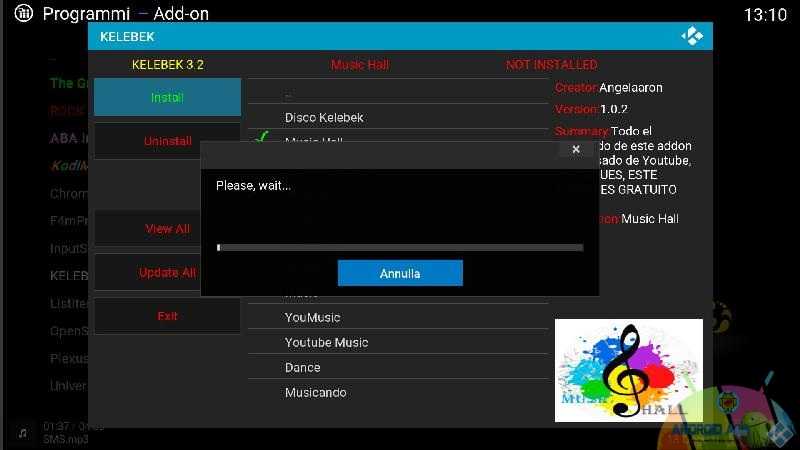Click the clock showing 13:10
Image resolution: width=800 pixels, height=450 pixels.
765,14
